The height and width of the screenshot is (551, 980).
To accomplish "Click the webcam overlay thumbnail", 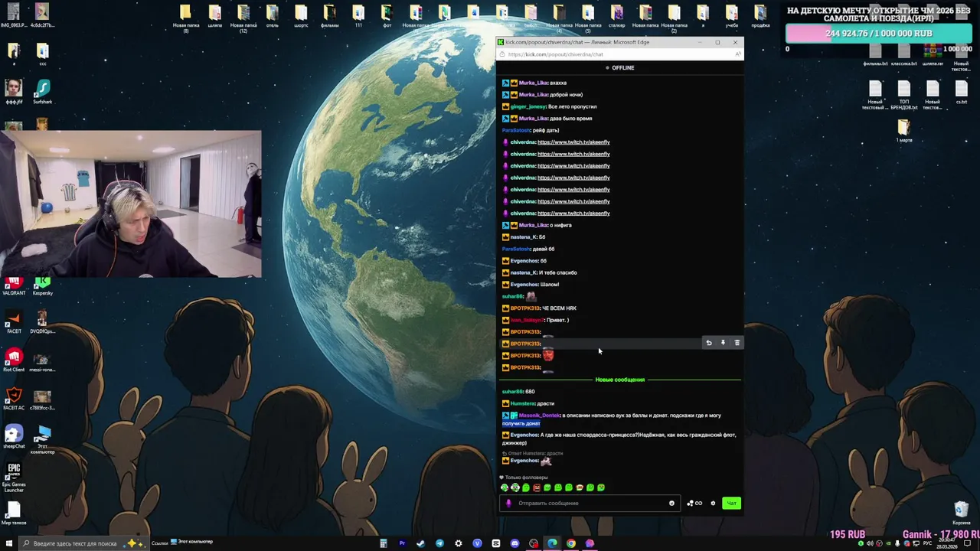I will [131, 204].
